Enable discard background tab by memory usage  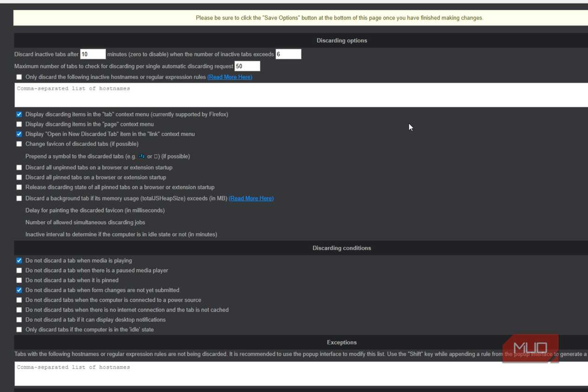point(19,198)
